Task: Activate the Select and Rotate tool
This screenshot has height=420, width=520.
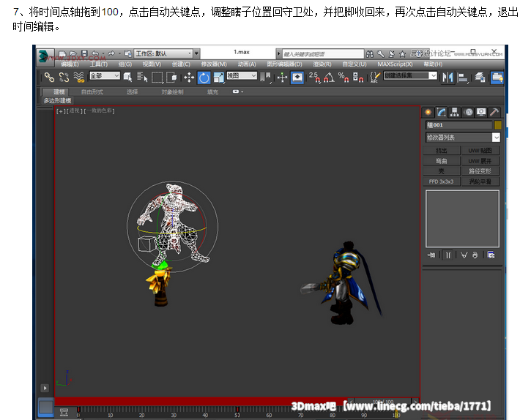Action: point(204,78)
